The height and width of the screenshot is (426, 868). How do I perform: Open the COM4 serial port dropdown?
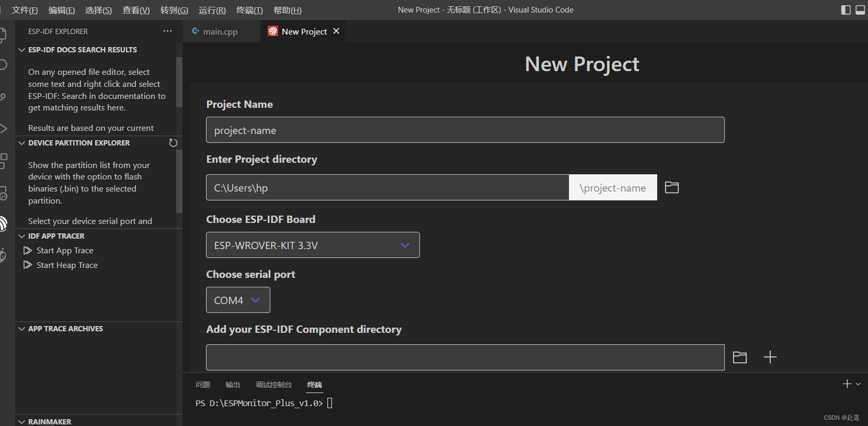[238, 300]
